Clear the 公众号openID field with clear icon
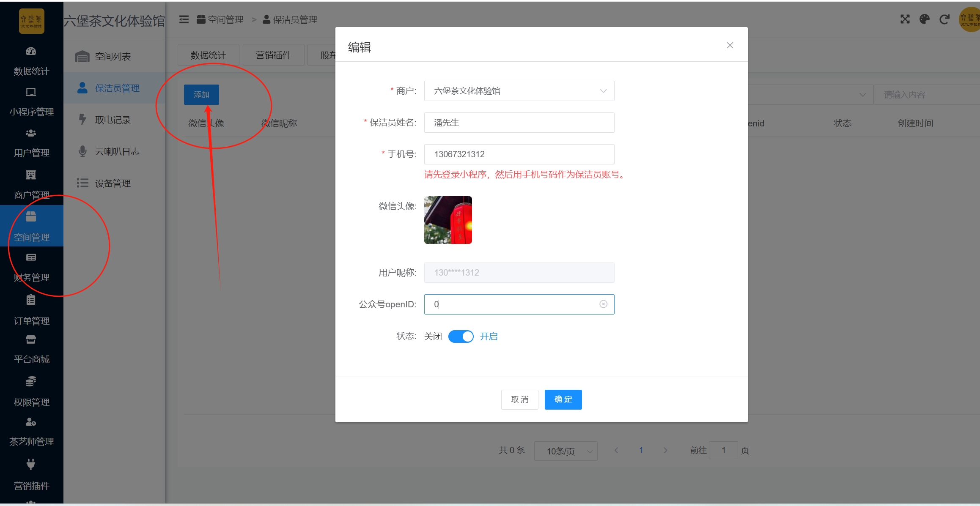The width and height of the screenshot is (980, 506). pos(603,304)
